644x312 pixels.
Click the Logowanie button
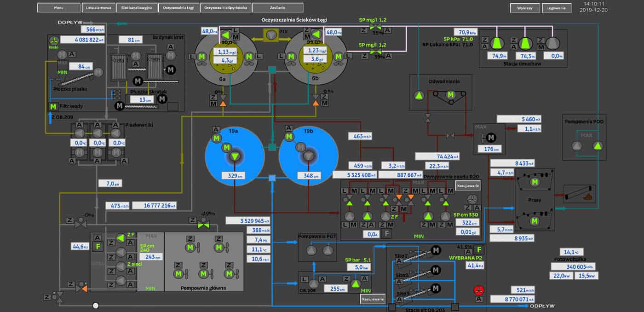tap(557, 8)
